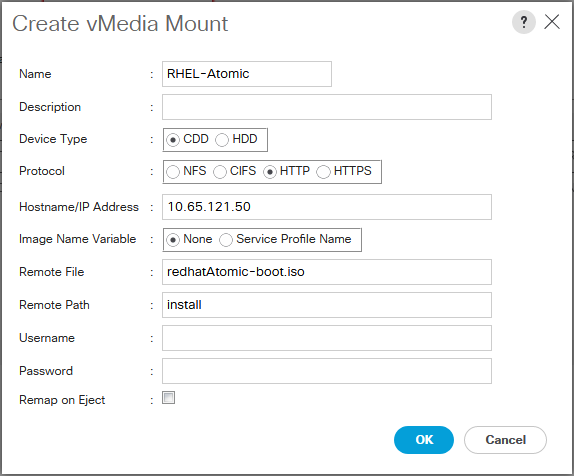Focus the Password input box
The width and height of the screenshot is (574, 476).
coord(327,371)
